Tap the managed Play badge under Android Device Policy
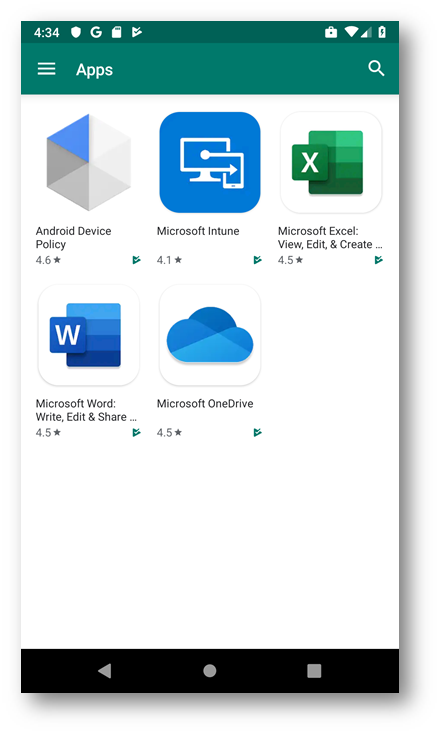Viewport: 441px width, 735px height. click(136, 260)
